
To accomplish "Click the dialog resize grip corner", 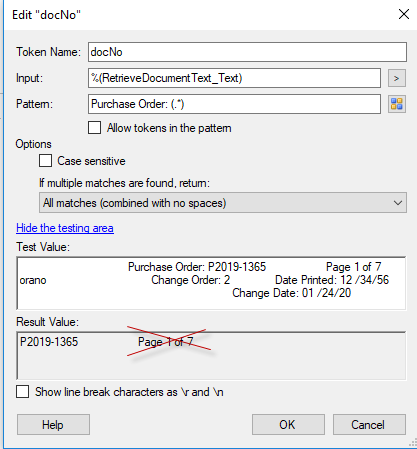I will point(412,444).
